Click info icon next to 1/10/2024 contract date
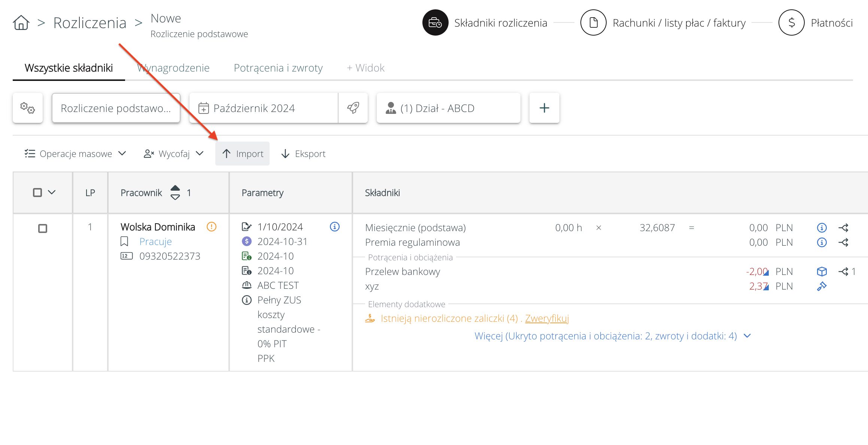Image resolution: width=868 pixels, height=445 pixels. (x=334, y=227)
